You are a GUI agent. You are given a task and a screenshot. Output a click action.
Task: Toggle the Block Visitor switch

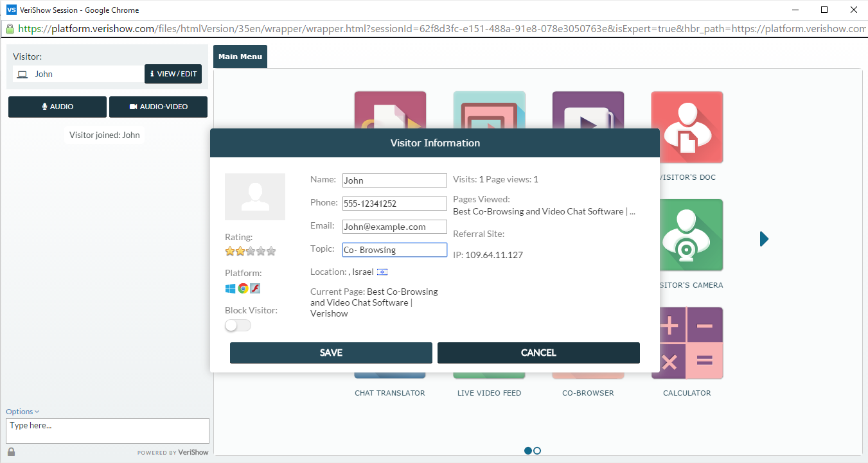pyautogui.click(x=238, y=326)
